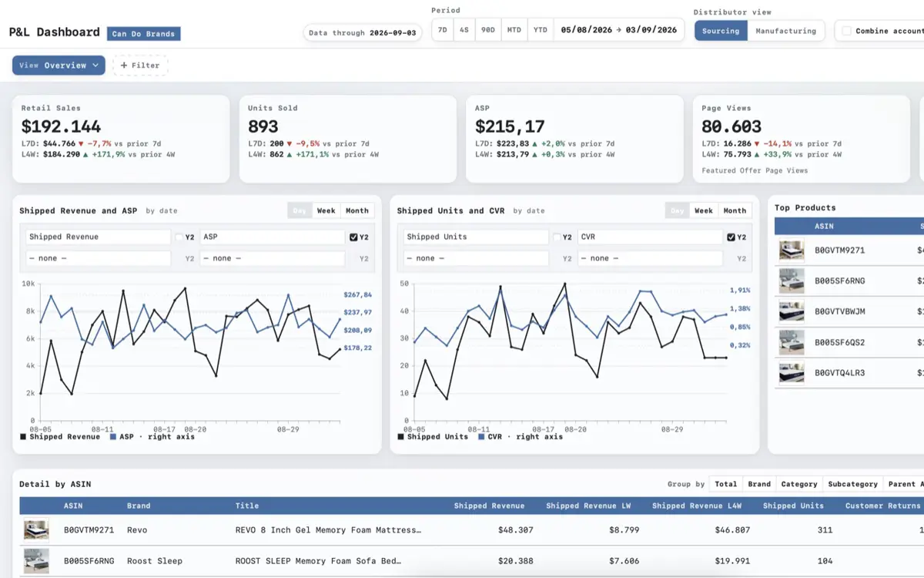This screenshot has width=924, height=578.
Task: Open the Shipped Units metric dropdown
Action: [x=475, y=237]
